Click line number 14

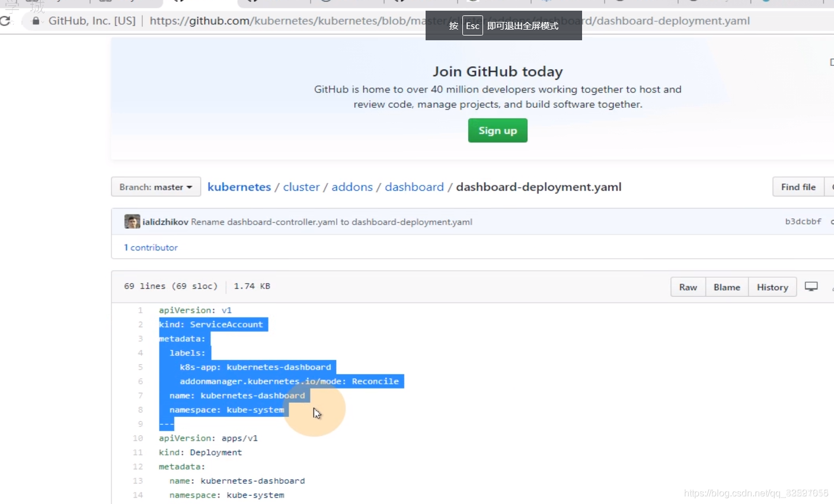coord(138,495)
